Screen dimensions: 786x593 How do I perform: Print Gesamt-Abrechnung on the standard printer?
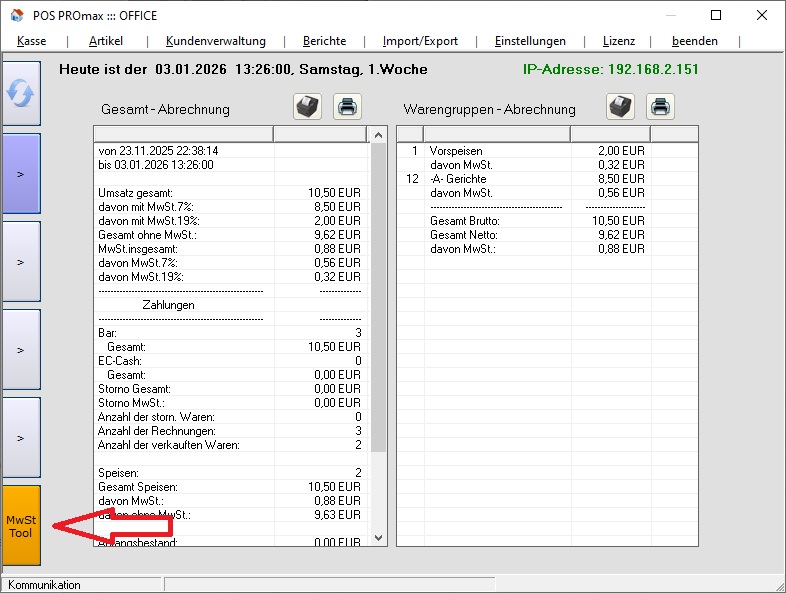346,107
